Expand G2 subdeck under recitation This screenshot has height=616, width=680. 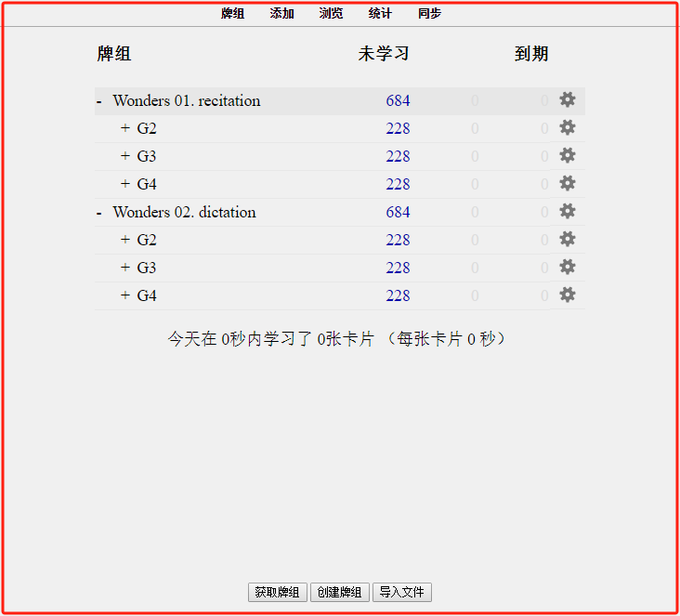pos(125,128)
